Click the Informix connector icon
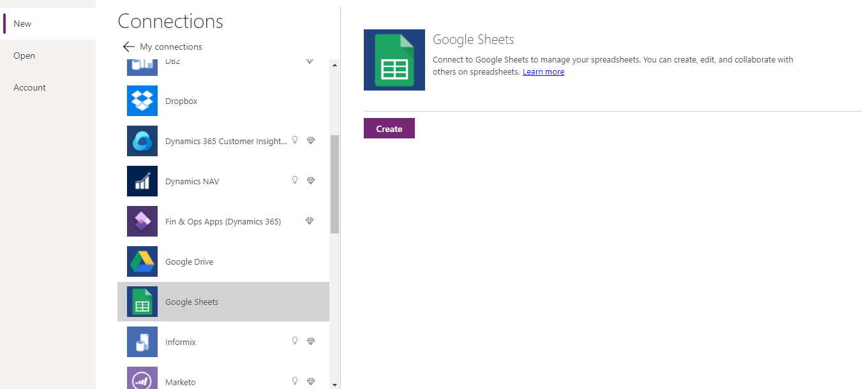This screenshot has width=868, height=389. 142,342
